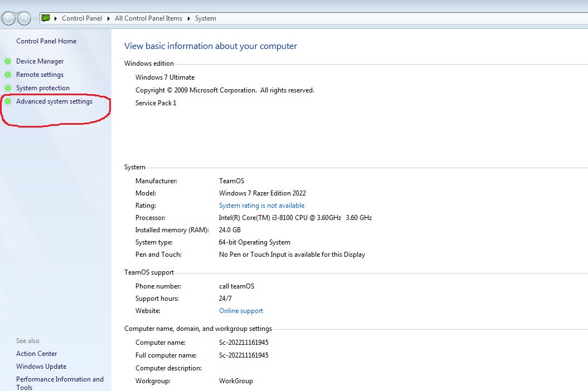Click the Control Panel icon in the address bar
This screenshot has height=391, width=588.
click(x=46, y=18)
